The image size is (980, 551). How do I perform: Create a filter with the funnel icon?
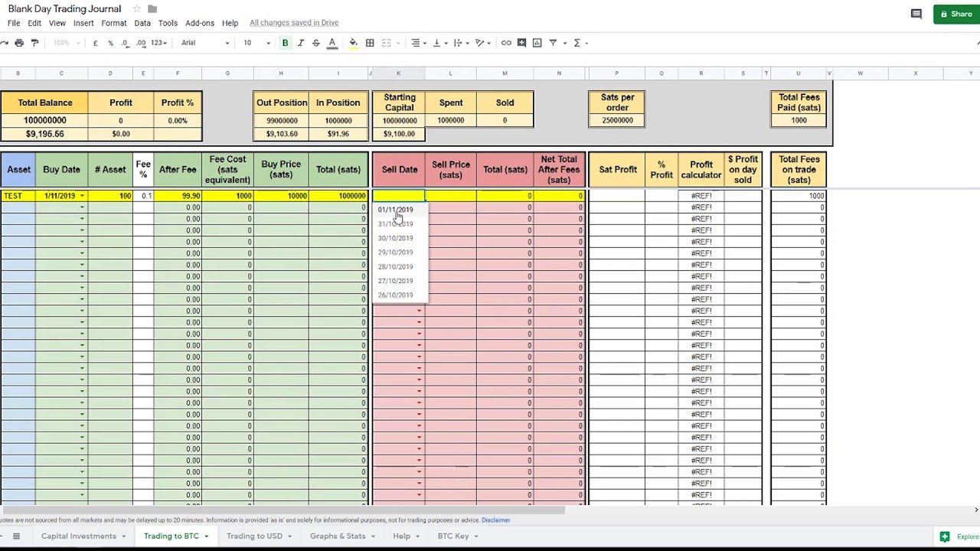[x=553, y=43]
